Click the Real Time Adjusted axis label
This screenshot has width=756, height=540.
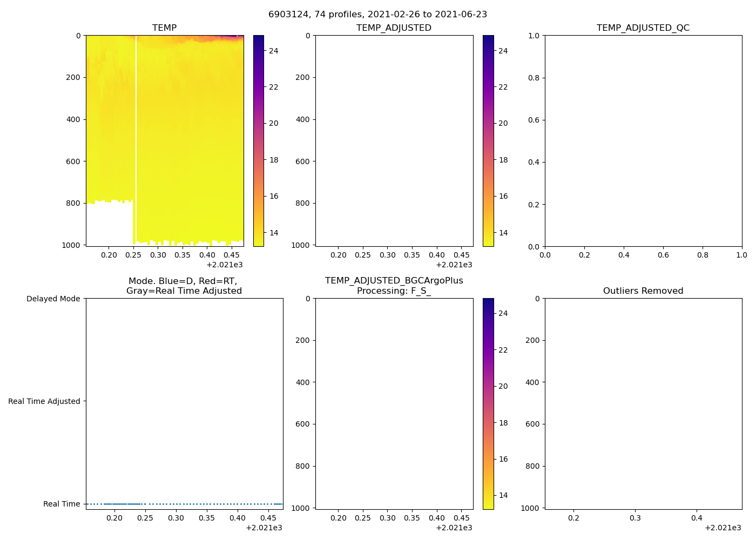(x=44, y=401)
